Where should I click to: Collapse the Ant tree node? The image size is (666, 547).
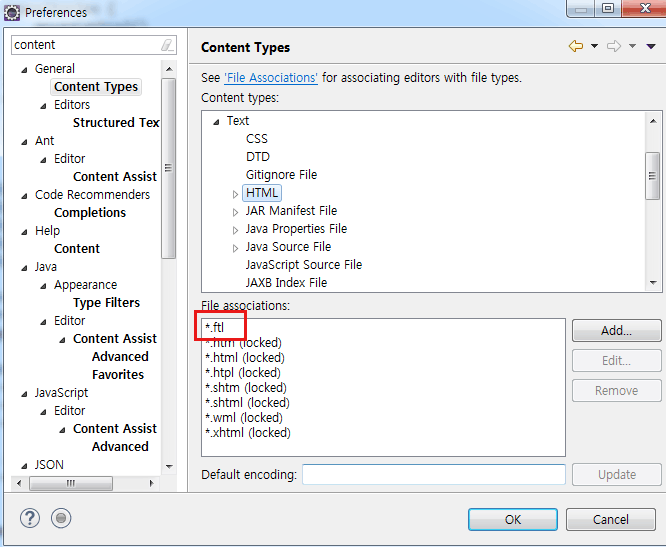point(24,142)
